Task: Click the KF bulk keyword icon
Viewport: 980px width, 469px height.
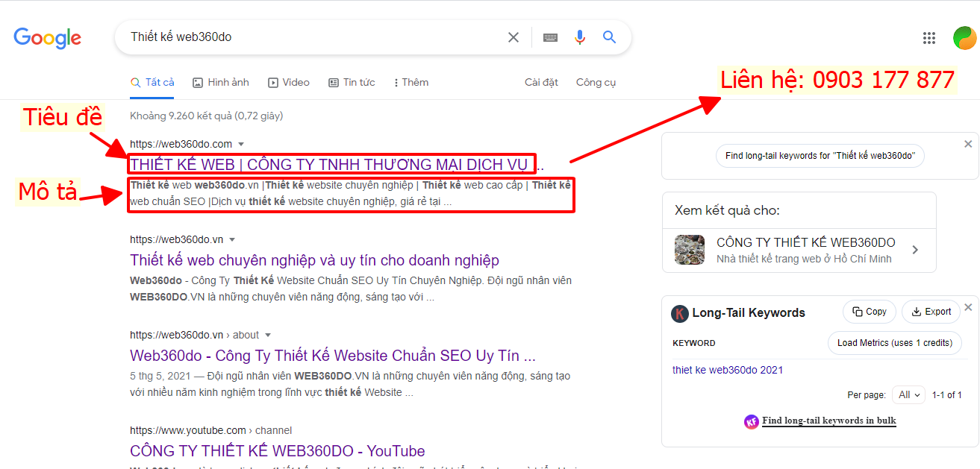Action: [x=751, y=421]
